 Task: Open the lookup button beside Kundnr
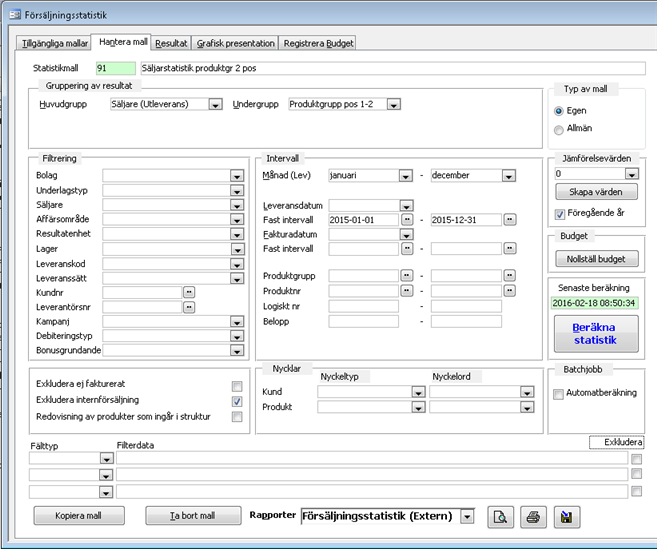click(x=189, y=291)
